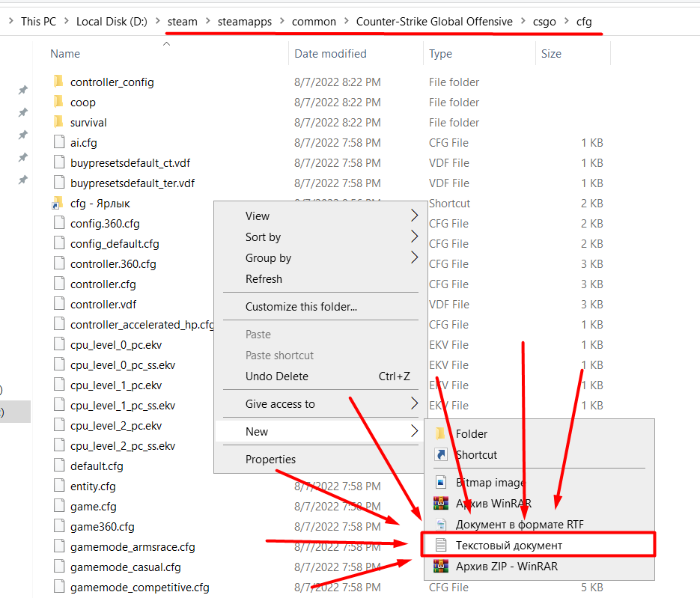The image size is (700, 598).
Task: Click the ai.cfg file icon
Action: click(59, 142)
